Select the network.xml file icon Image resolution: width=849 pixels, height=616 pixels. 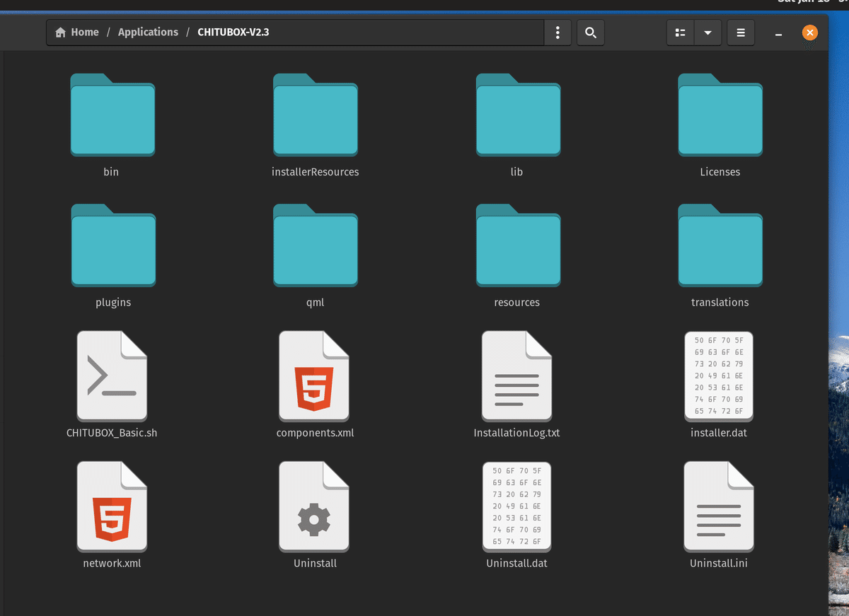[112, 506]
